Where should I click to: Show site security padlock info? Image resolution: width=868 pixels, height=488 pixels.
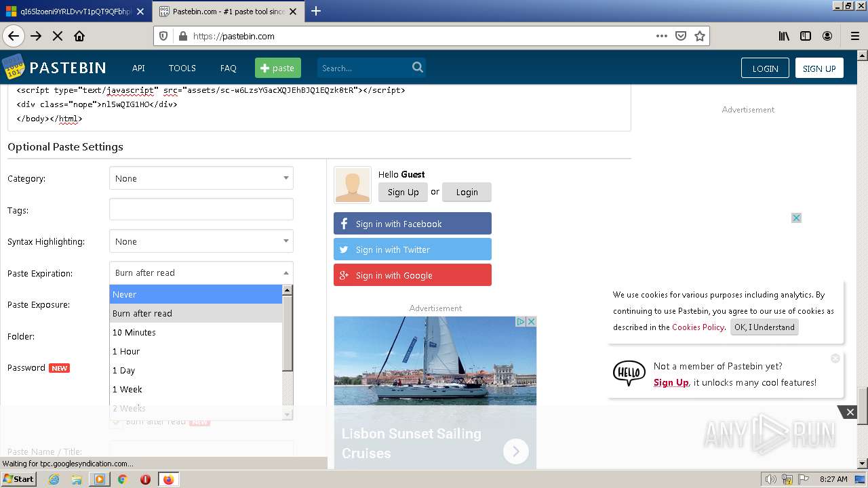(182, 36)
